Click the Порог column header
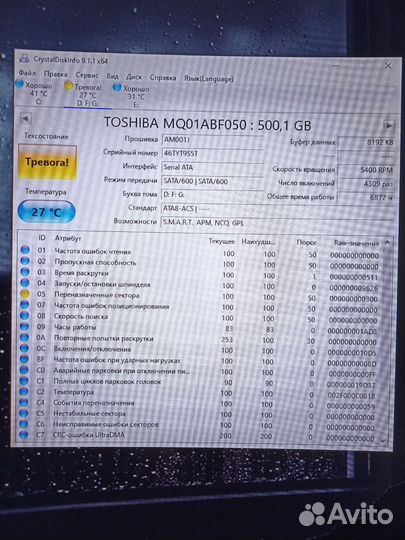This screenshot has width=405, height=540. tap(307, 242)
